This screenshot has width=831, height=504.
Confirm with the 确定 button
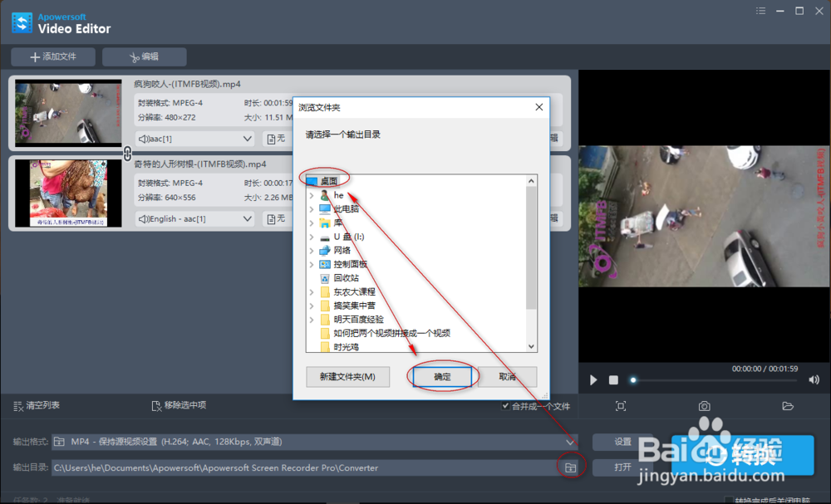pos(442,376)
